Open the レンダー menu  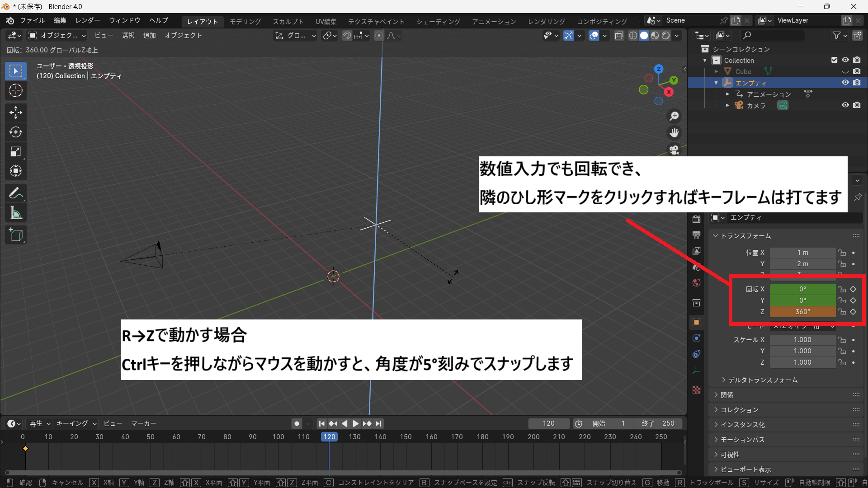(88, 21)
